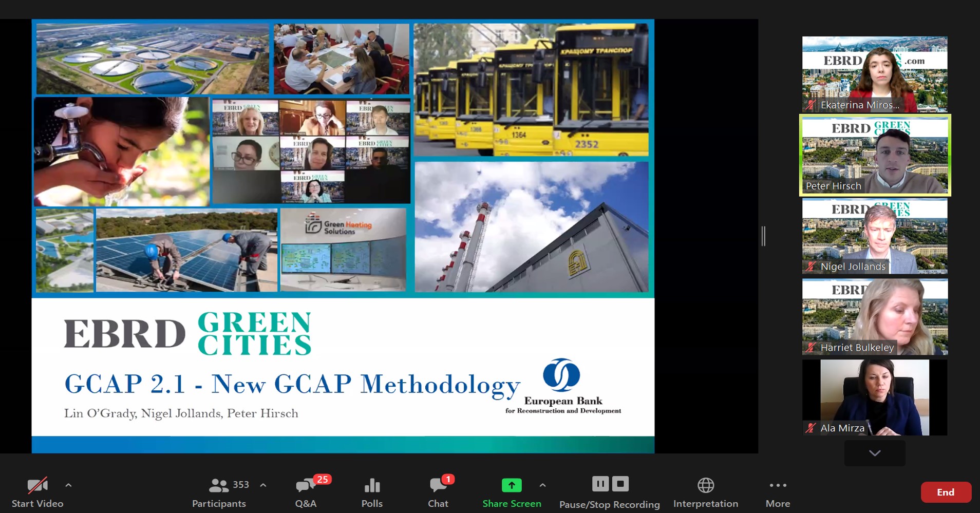Screen dimensions: 980x513
Task: Open the Polls icon
Action: click(372, 485)
